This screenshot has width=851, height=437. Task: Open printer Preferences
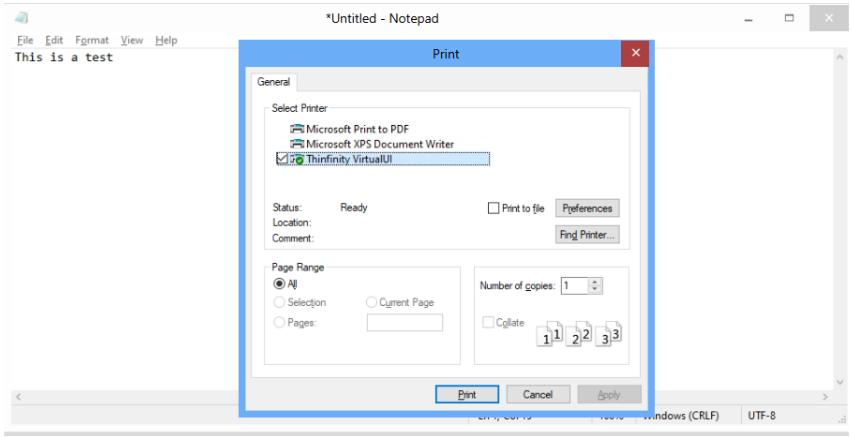(x=587, y=208)
